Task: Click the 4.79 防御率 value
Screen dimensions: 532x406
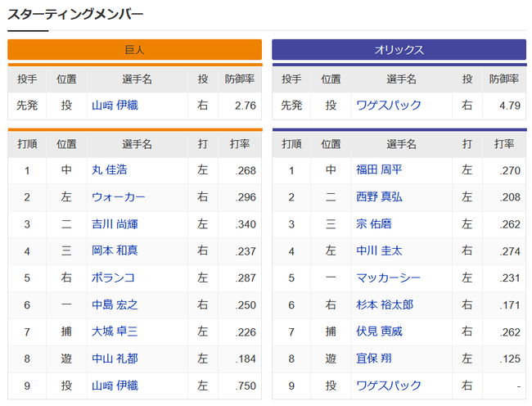Action: [x=510, y=106]
